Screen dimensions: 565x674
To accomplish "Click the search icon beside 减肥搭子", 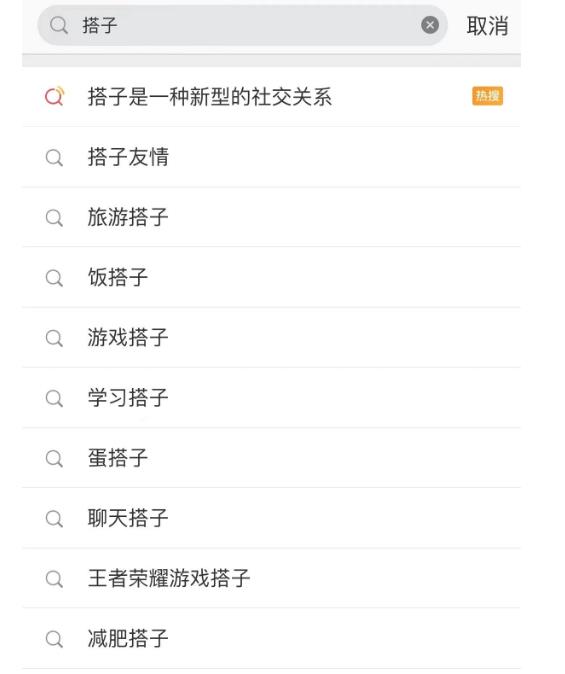I will [x=54, y=639].
